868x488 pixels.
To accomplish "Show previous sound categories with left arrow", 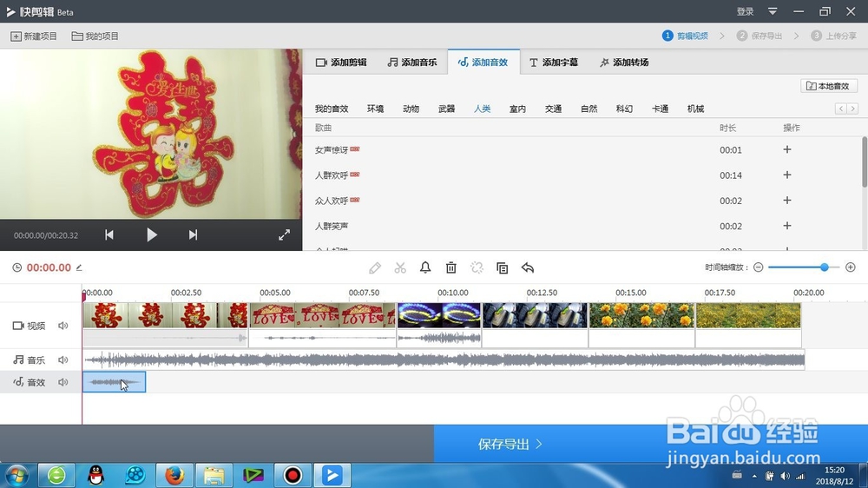I will 841,109.
